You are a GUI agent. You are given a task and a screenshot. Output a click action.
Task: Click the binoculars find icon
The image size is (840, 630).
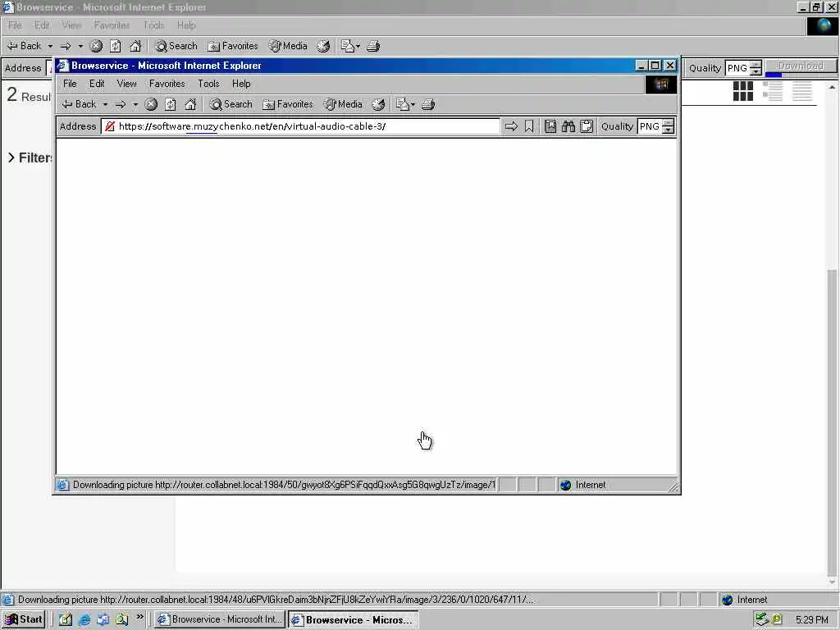click(x=568, y=126)
